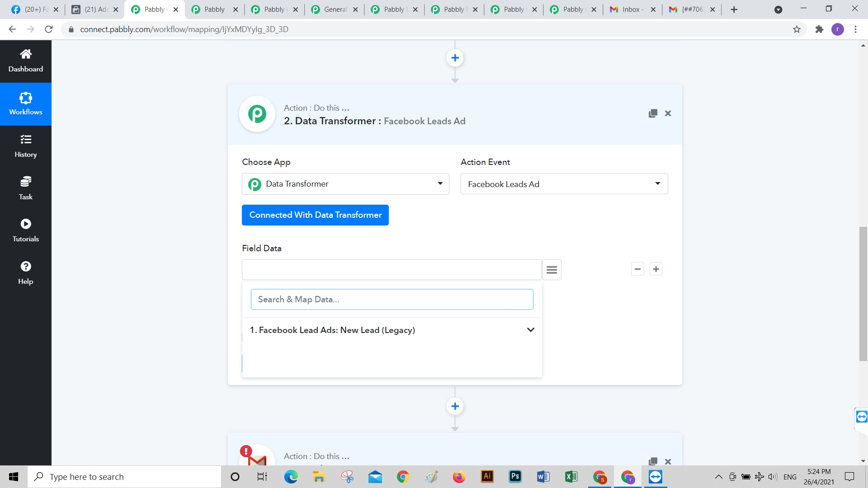The width and height of the screenshot is (868, 488).
Task: Clone the Data Transformer action step
Action: coord(653,113)
